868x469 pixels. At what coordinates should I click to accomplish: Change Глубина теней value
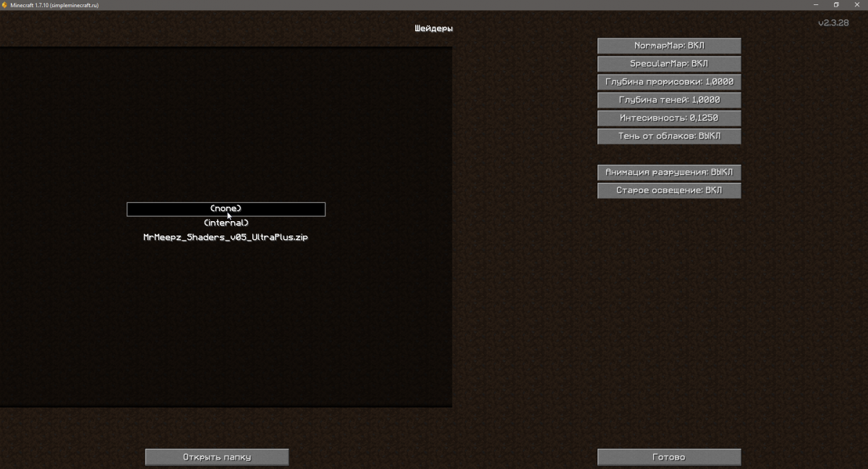coord(669,100)
